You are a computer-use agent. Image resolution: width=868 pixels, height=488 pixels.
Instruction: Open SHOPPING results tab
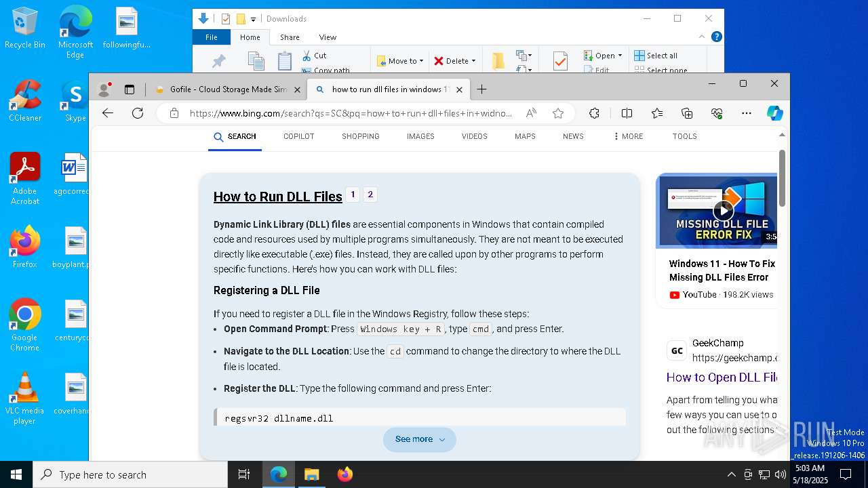coord(360,136)
